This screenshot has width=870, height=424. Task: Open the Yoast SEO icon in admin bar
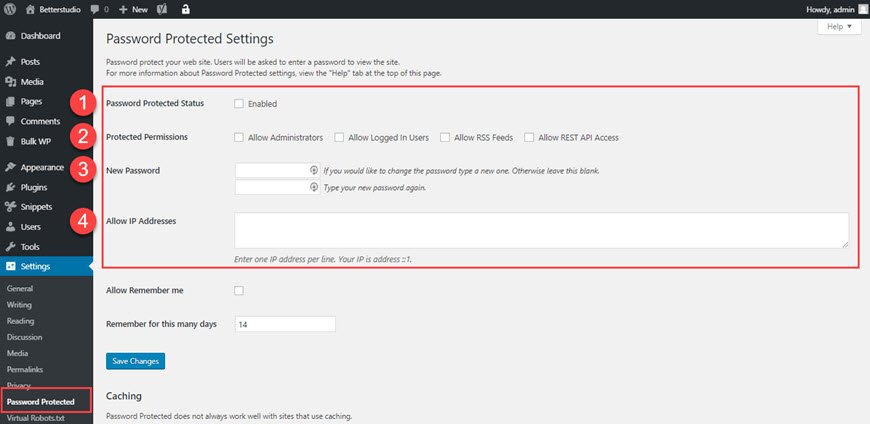tap(163, 9)
